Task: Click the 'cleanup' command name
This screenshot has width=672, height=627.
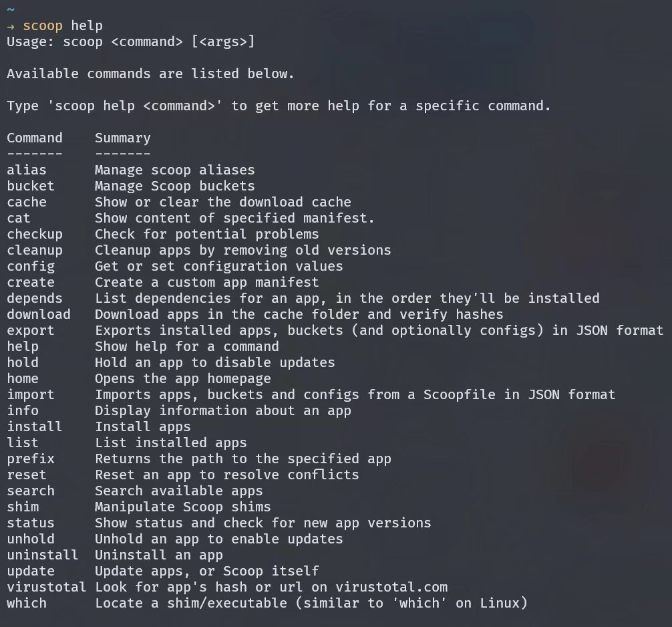Action: click(35, 251)
